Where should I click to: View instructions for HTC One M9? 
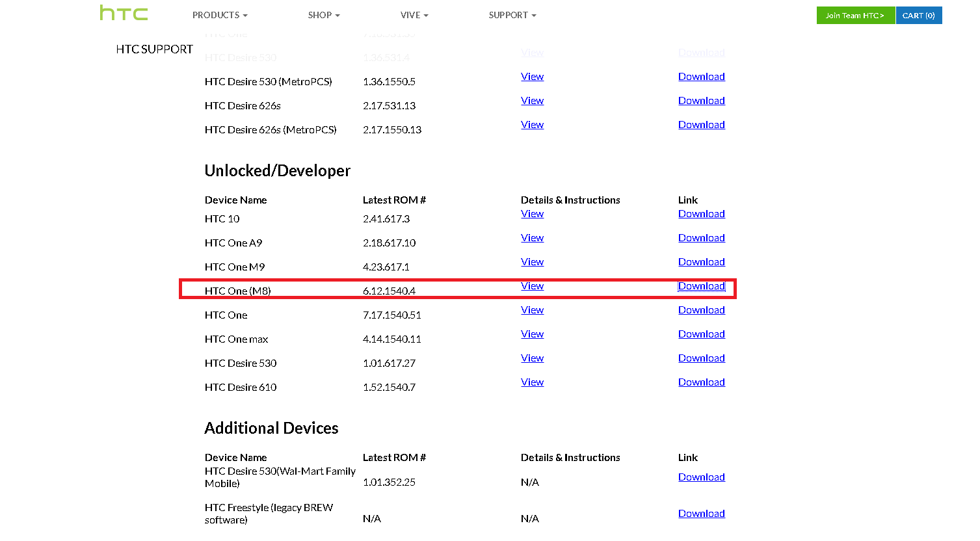coord(532,262)
